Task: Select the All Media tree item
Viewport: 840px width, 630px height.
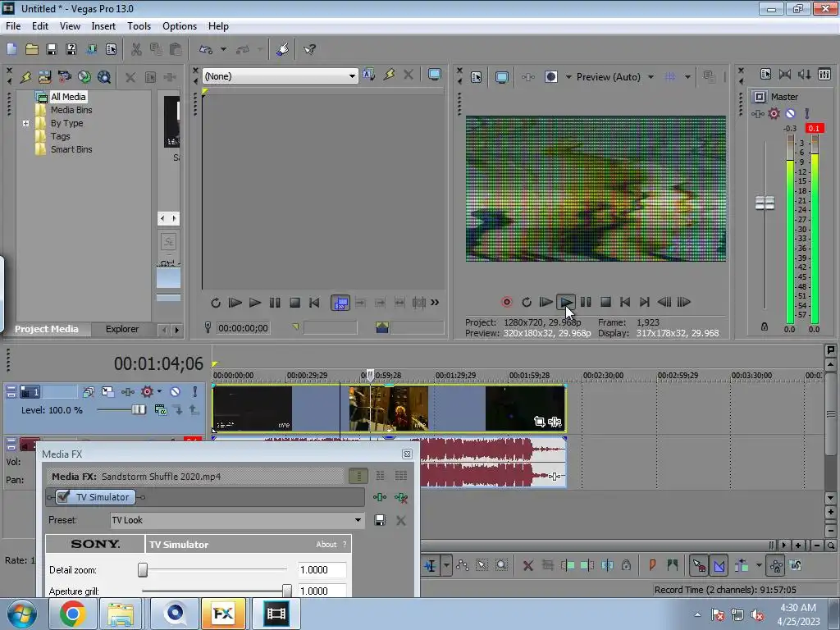Action: [68, 97]
